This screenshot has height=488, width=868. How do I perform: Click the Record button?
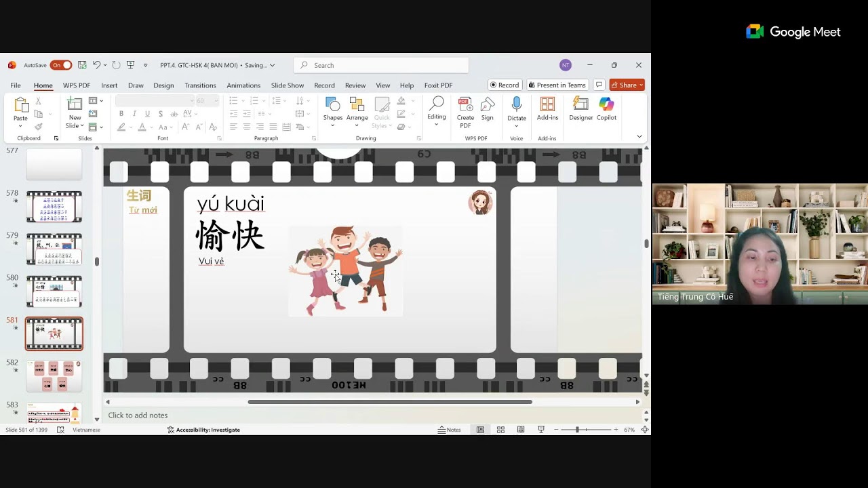pos(505,85)
